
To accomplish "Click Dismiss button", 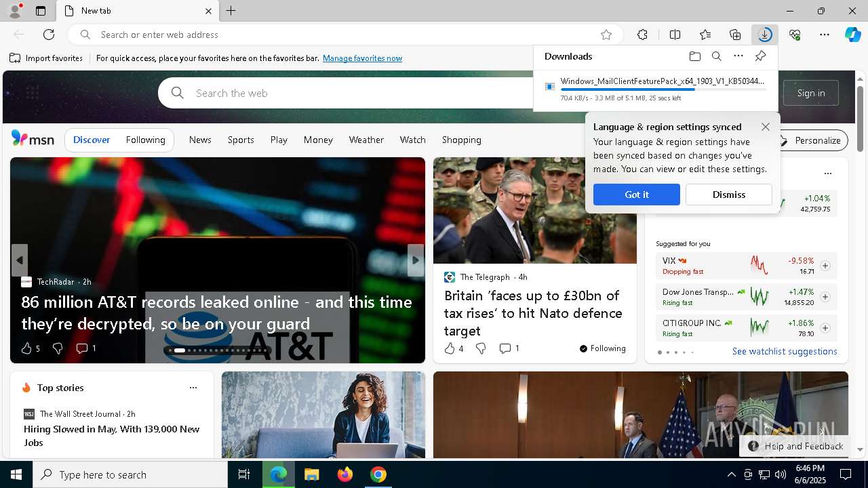I will click(x=729, y=195).
